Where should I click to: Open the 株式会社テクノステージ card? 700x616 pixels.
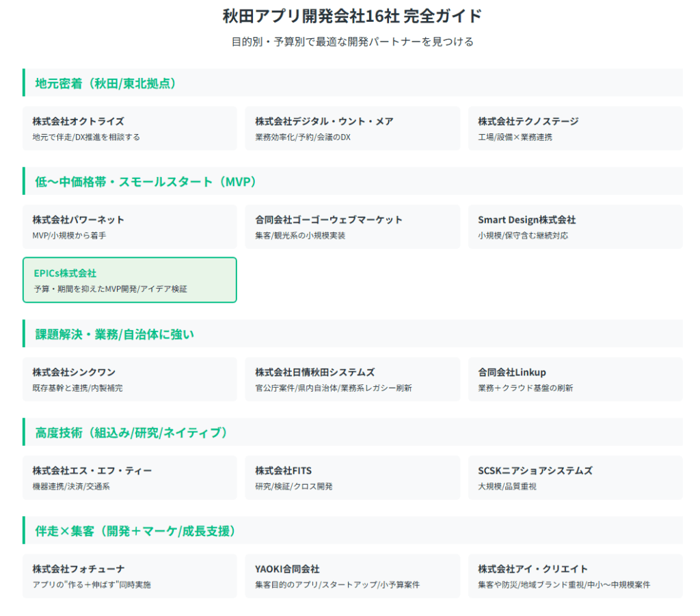(575, 129)
